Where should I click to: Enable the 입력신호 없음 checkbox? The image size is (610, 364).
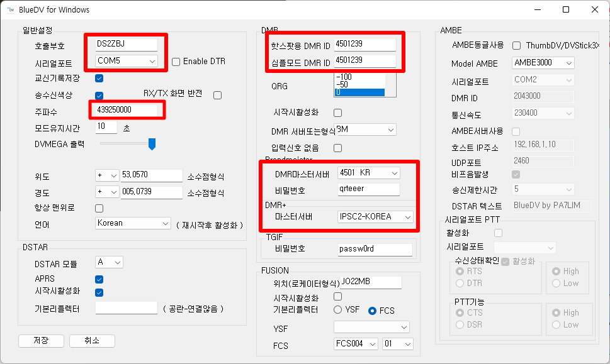(x=337, y=148)
